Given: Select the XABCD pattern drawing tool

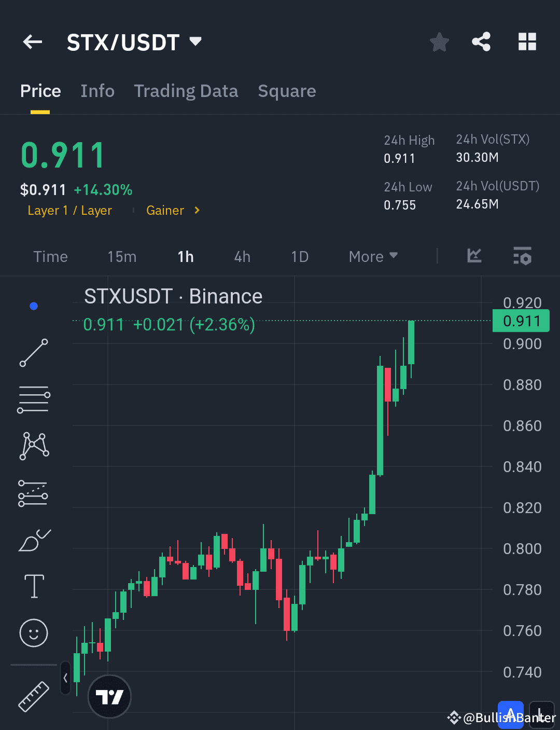Looking at the screenshot, I should pyautogui.click(x=33, y=445).
